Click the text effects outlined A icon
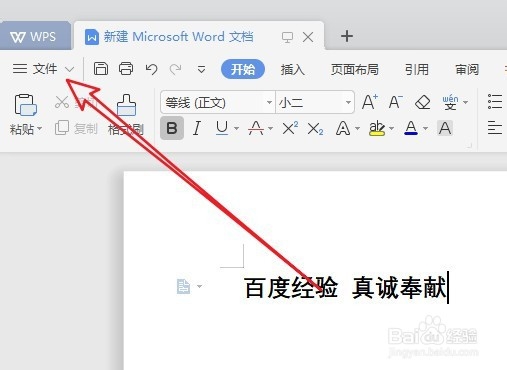The height and width of the screenshot is (370, 507). click(343, 128)
